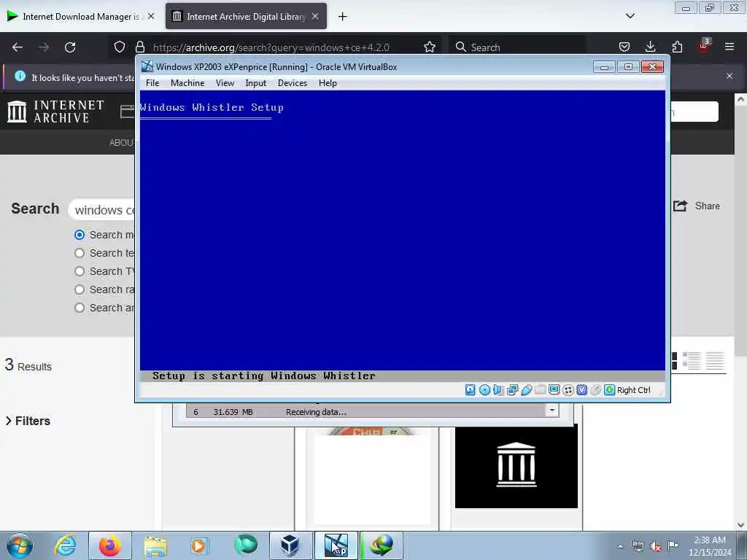Dismiss the Firefox notification bar
Viewport: 747px width, 560px height.
tap(729, 76)
